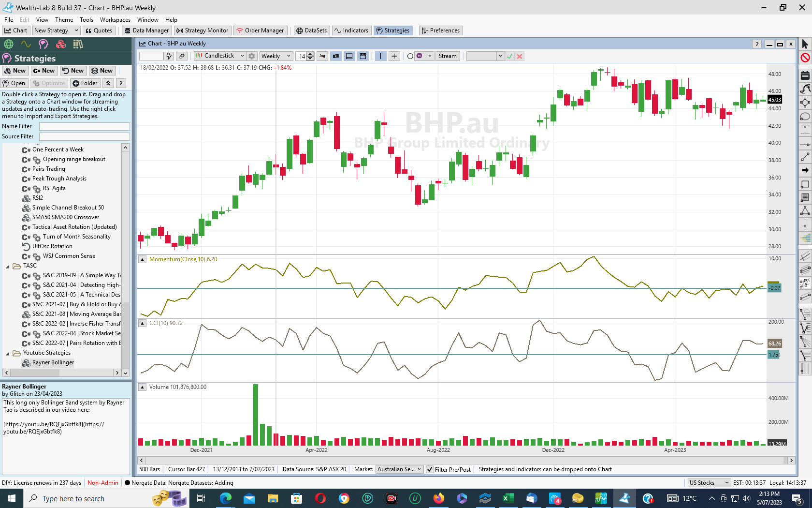Select the arrow drawing tool
Screen dimensions: 812x508
[805, 170]
